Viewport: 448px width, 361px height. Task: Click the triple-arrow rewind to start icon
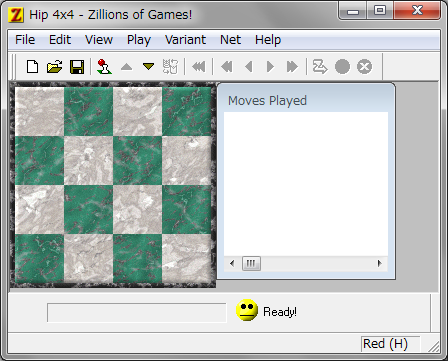(x=199, y=67)
